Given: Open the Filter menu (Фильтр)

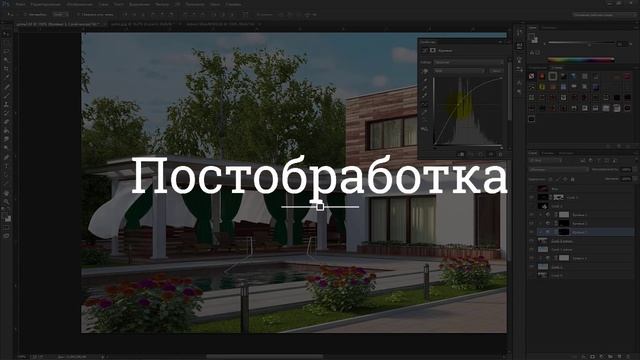Looking at the screenshot, I should 162,4.
